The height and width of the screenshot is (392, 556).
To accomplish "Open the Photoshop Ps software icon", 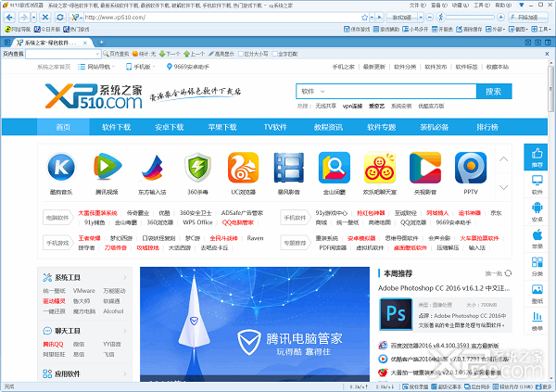I will click(x=396, y=314).
